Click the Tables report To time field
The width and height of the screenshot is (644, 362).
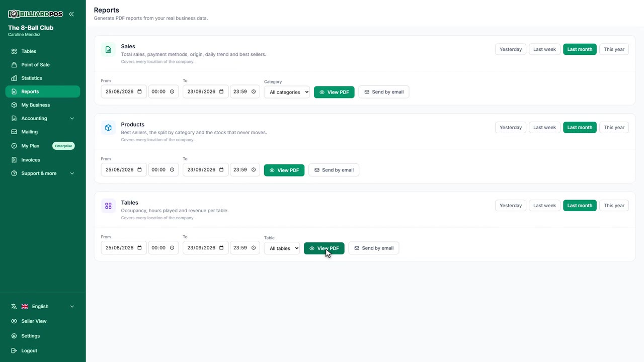(x=245, y=247)
